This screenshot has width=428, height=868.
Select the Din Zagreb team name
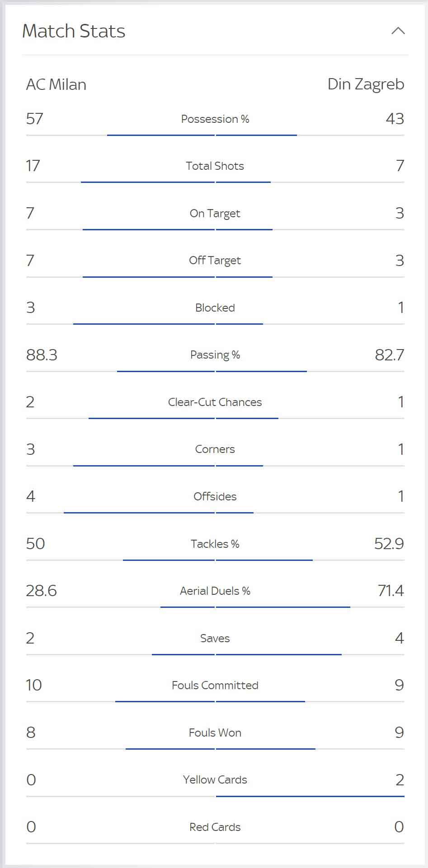click(x=366, y=84)
